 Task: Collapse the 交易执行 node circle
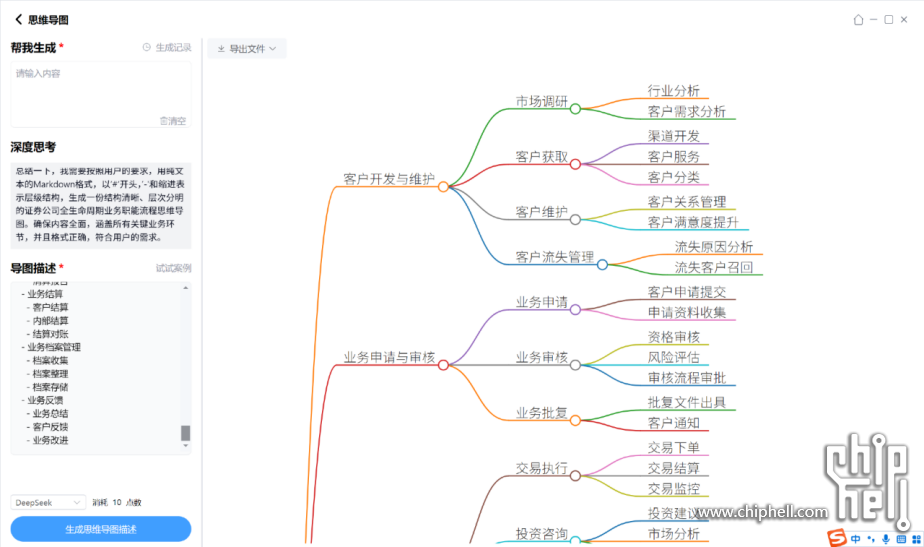pos(575,476)
